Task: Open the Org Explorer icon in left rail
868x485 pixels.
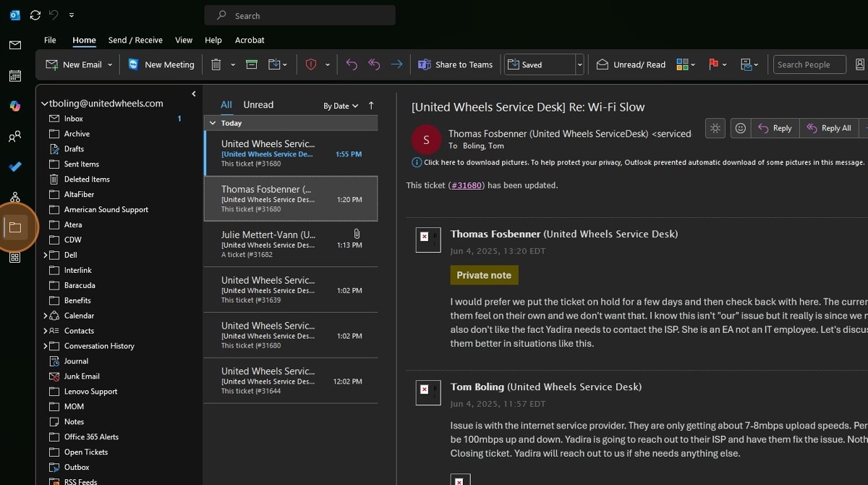Action: tap(14, 197)
